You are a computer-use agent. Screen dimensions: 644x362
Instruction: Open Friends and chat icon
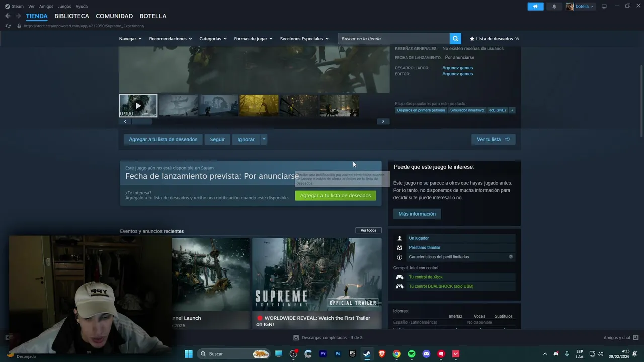pyautogui.click(x=636, y=338)
